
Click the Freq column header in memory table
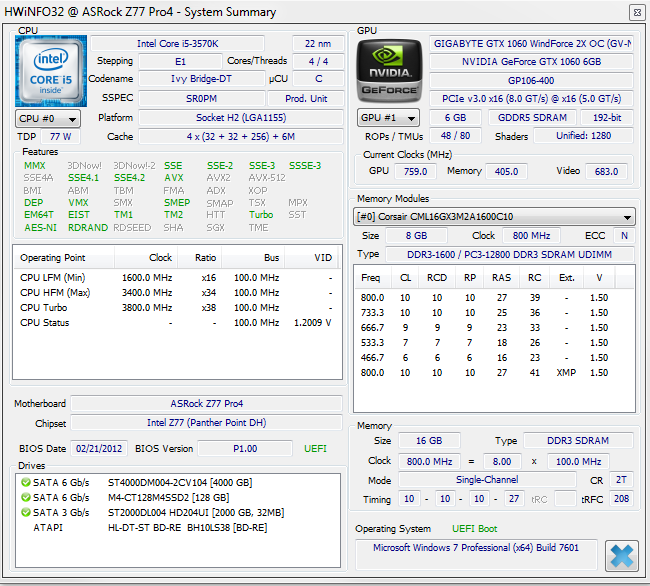pyautogui.click(x=373, y=278)
